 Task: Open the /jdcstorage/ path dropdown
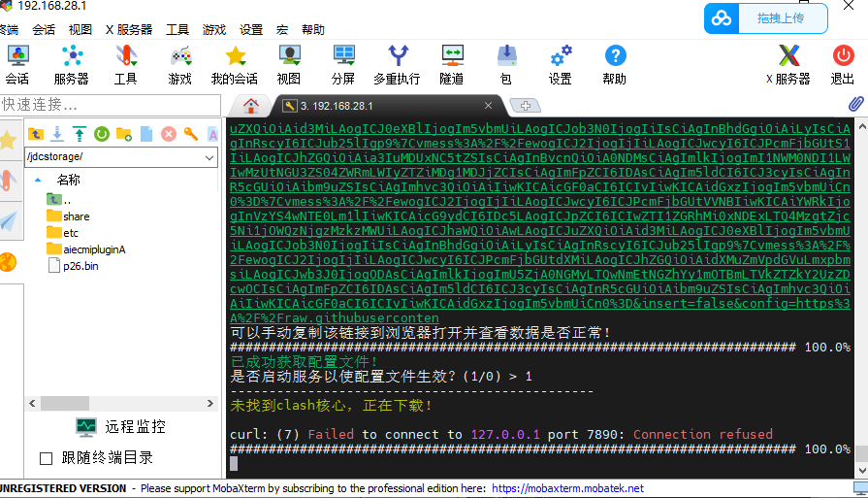click(210, 156)
